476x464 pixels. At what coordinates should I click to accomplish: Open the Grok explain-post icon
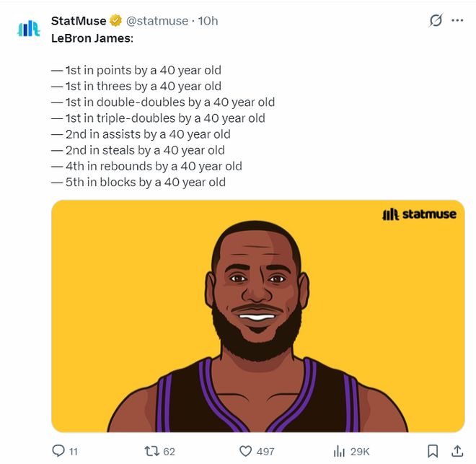(435, 20)
